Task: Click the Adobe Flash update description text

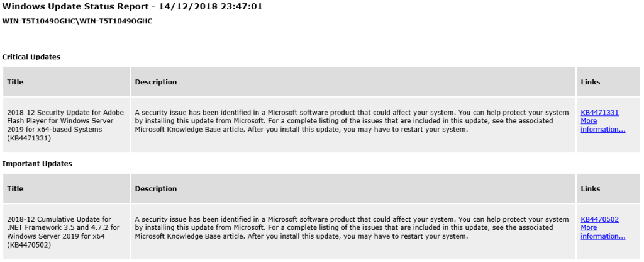Action: [x=352, y=121]
